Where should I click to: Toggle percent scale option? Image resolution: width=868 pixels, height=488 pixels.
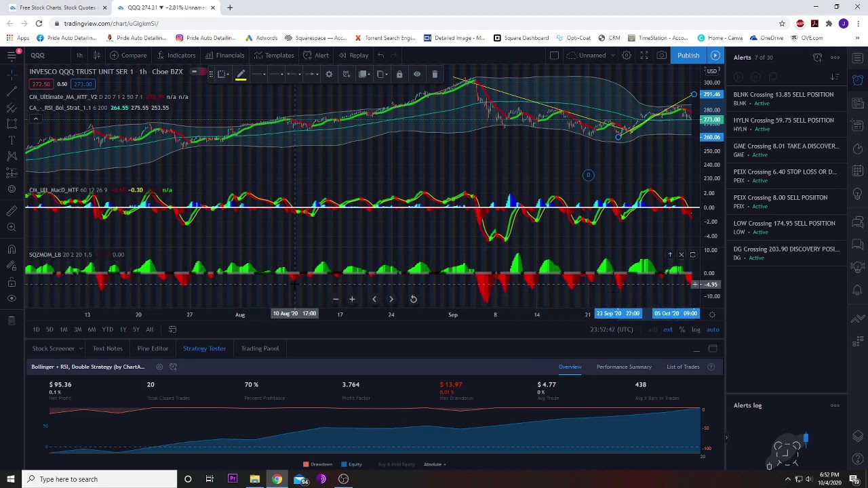682,329
